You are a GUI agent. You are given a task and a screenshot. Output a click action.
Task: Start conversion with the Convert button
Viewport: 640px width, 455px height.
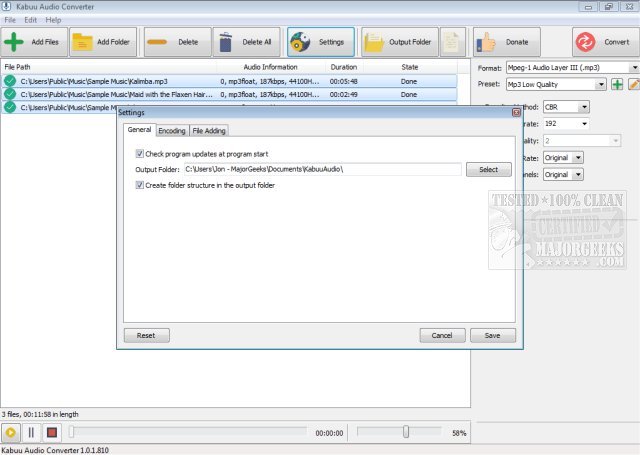tap(606, 42)
